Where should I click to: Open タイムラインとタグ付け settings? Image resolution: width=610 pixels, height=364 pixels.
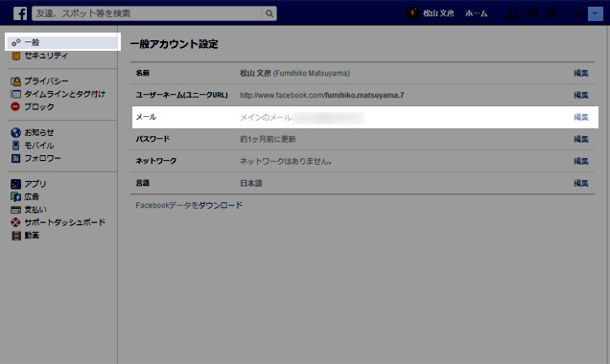pyautogui.click(x=64, y=94)
